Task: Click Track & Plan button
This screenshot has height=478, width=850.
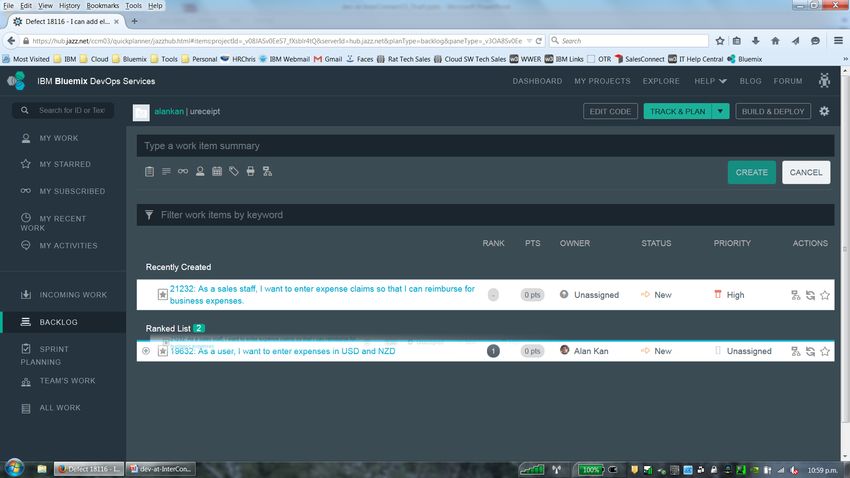Action: point(678,111)
